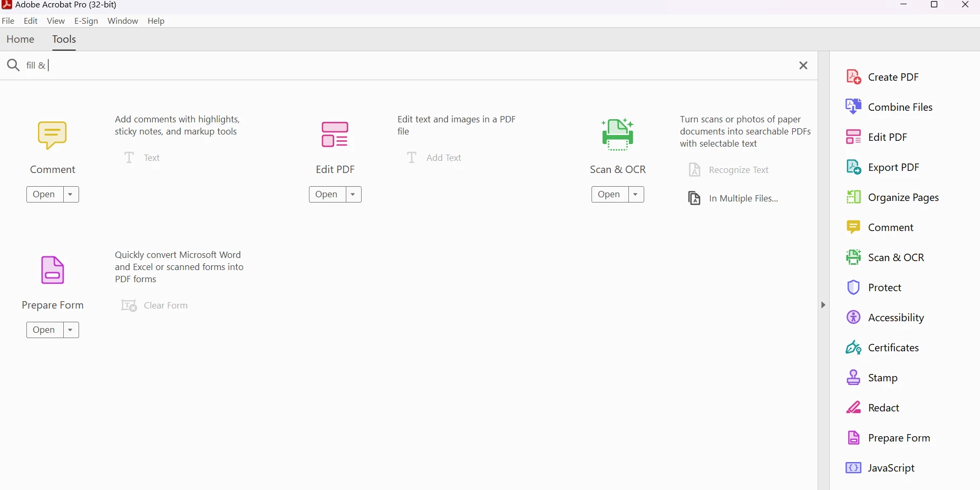Click the Clear Form icon
This screenshot has height=490, width=980.
click(x=129, y=305)
